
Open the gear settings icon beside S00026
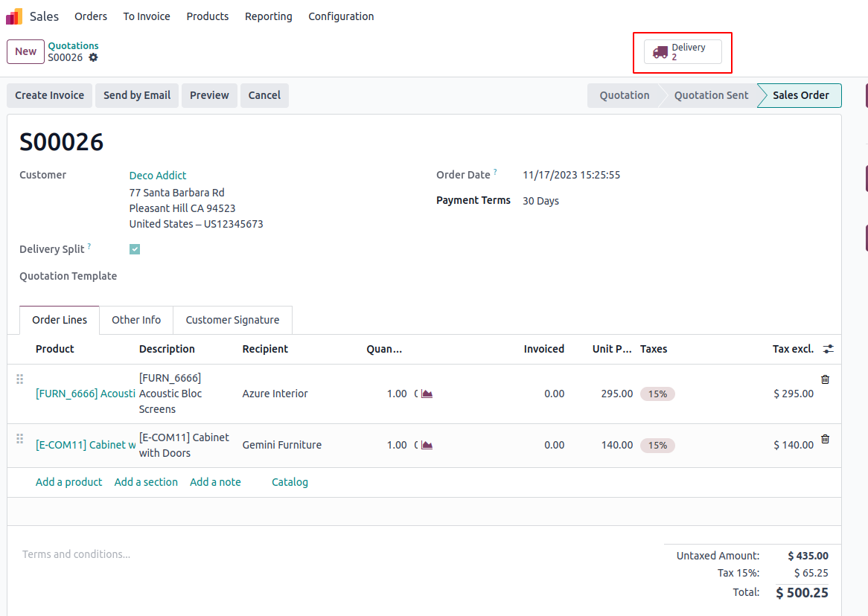point(93,57)
